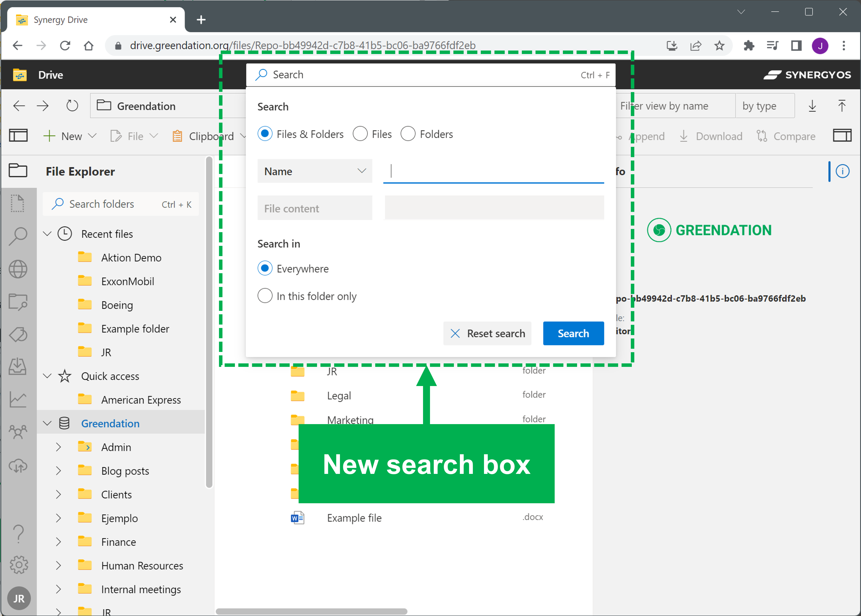Collapse the Quick access section
The width and height of the screenshot is (861, 616).
click(47, 376)
